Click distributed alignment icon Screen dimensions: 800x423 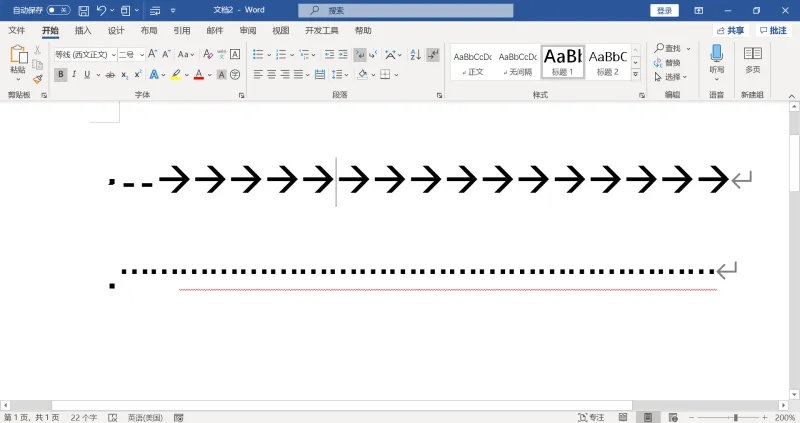click(320, 74)
